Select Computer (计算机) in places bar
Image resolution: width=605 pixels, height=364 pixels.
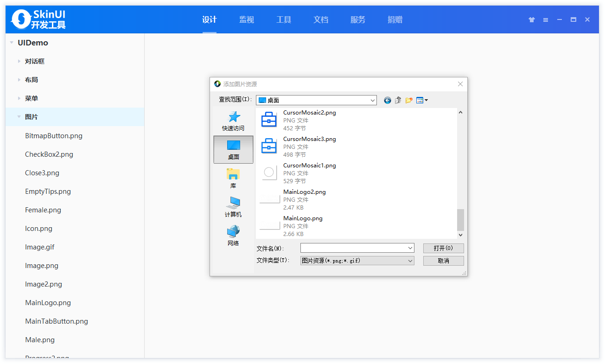pyautogui.click(x=234, y=207)
